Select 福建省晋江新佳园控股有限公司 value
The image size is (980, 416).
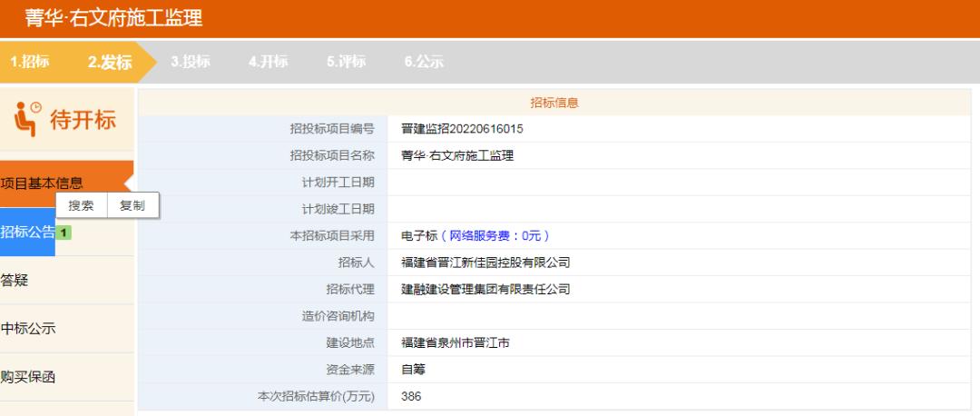[485, 262]
